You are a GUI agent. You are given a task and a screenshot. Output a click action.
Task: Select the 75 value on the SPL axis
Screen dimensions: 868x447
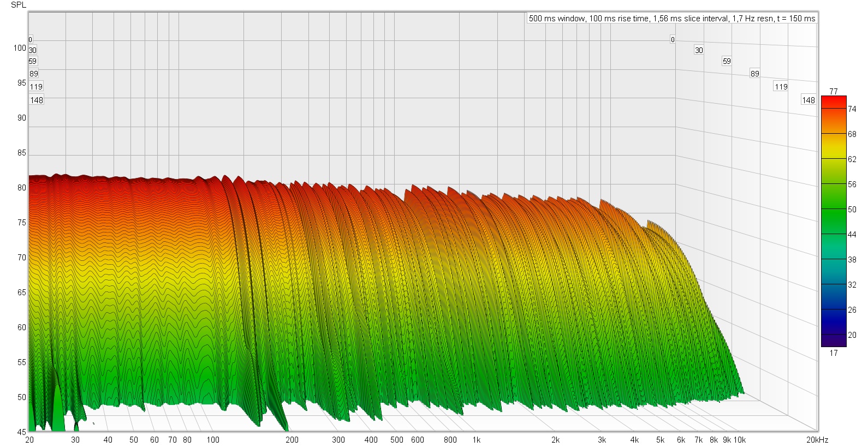22,223
